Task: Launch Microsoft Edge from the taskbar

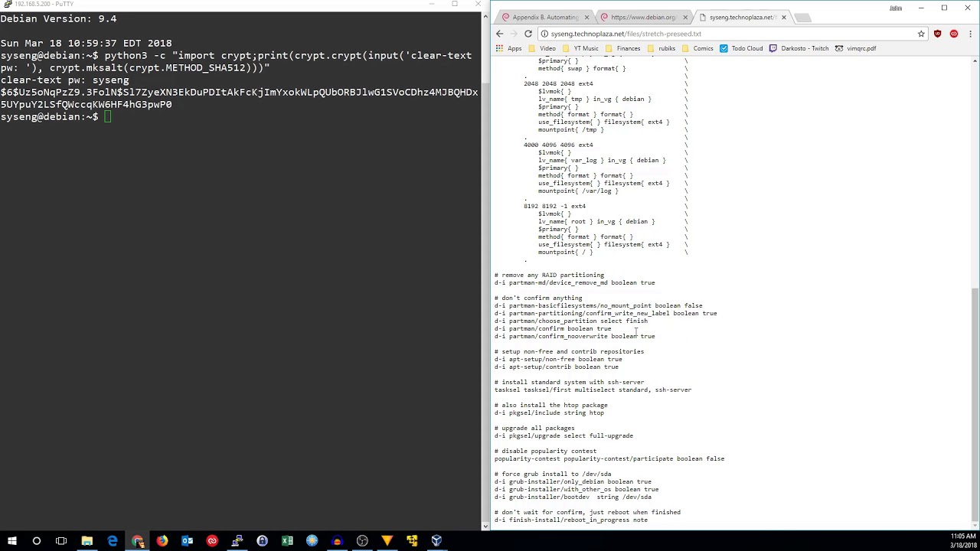Action: tap(113, 541)
